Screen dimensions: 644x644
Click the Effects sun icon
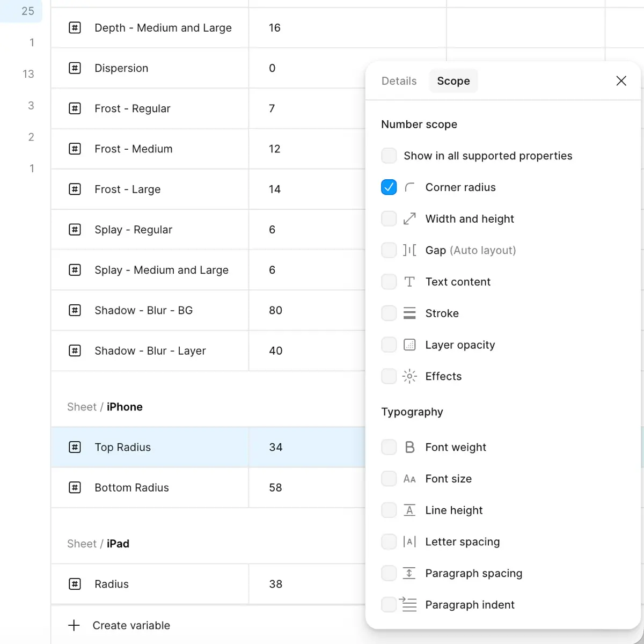(x=409, y=376)
